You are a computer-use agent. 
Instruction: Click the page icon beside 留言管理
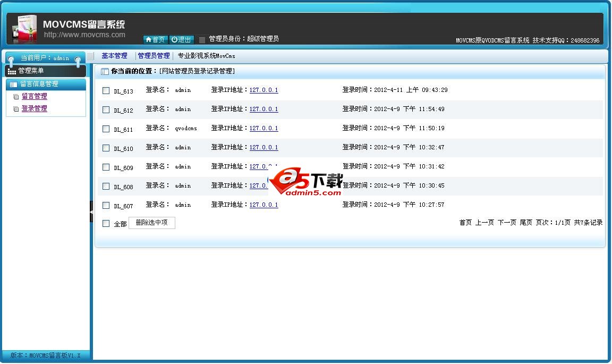(16, 97)
